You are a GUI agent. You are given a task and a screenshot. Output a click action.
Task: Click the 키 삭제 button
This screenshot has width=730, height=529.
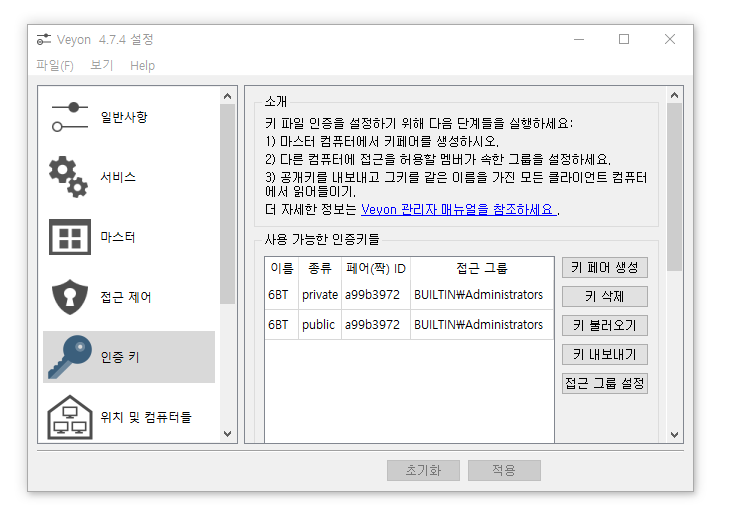click(x=605, y=297)
